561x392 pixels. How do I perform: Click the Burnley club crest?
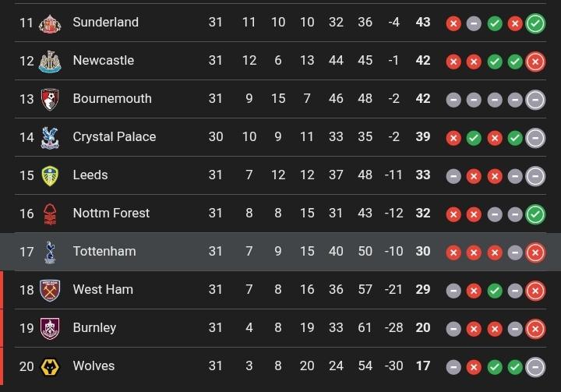51,328
